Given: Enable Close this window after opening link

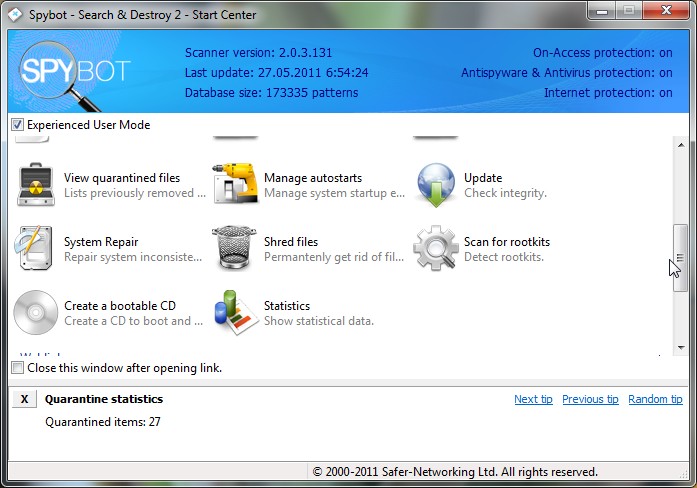Looking at the screenshot, I should [17, 368].
